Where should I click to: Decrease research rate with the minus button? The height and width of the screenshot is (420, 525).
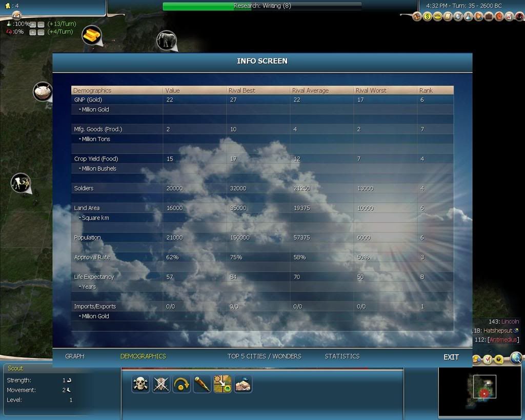coord(41,25)
